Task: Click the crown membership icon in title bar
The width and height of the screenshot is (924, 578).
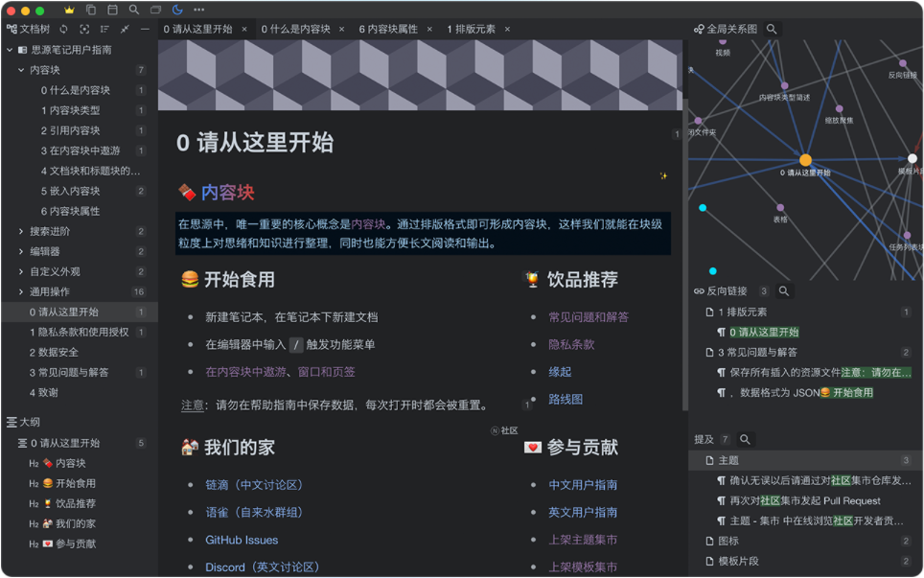Action: point(68,10)
